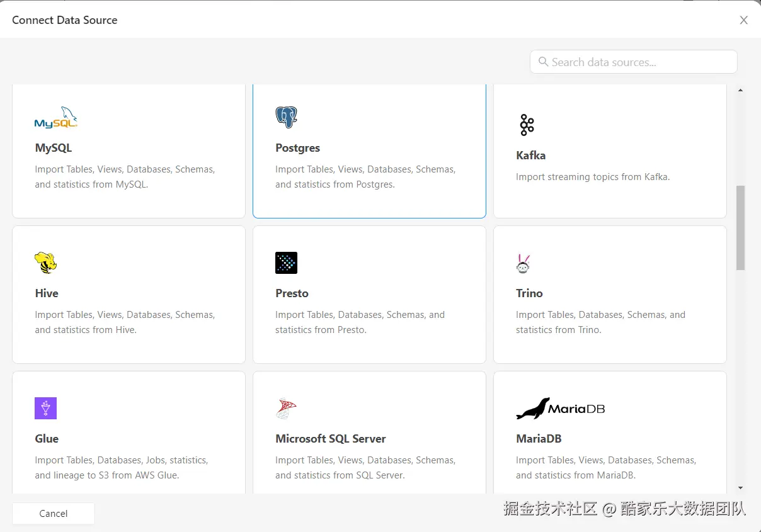Click the scrollbar down arrow
The height and width of the screenshot is (532, 761).
(x=740, y=487)
